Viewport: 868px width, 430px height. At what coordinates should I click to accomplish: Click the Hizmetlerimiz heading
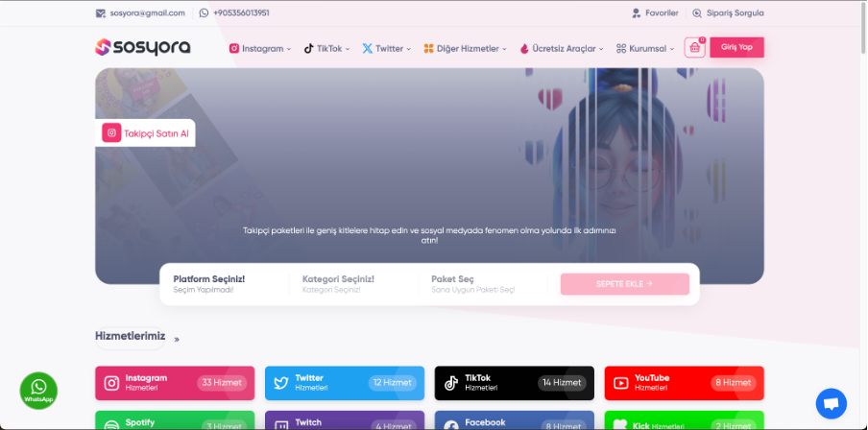tap(130, 337)
